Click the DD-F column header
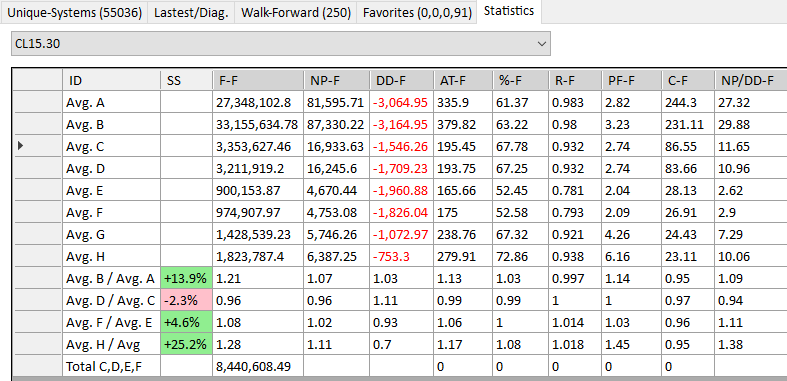Screen dimensions: 787x381 tap(402, 80)
